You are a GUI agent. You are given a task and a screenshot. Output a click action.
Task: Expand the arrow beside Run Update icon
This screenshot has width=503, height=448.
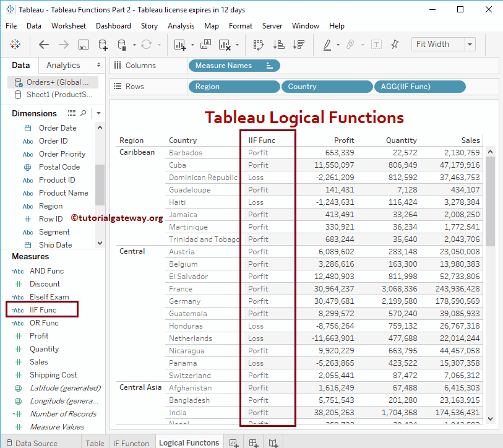click(x=158, y=45)
